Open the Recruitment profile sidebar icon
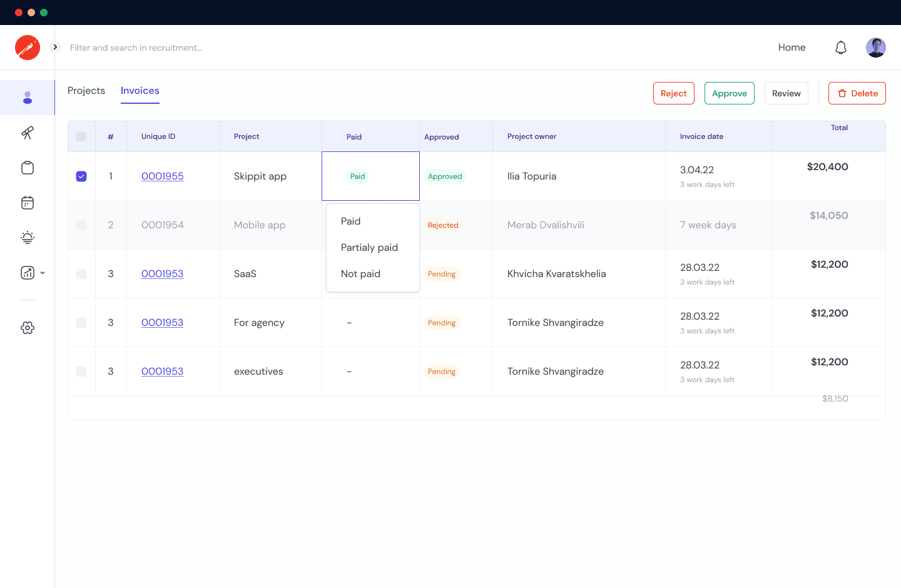901x588 pixels. tap(28, 98)
